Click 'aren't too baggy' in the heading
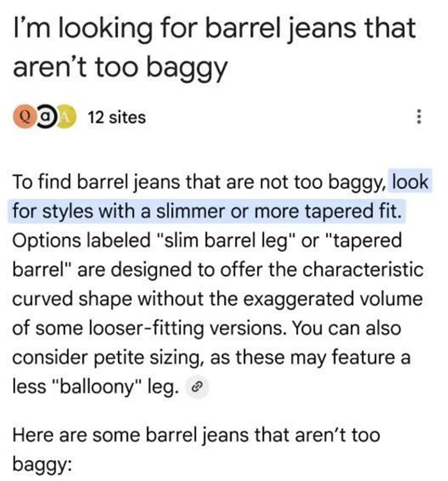The image size is (448, 481). pos(119,67)
